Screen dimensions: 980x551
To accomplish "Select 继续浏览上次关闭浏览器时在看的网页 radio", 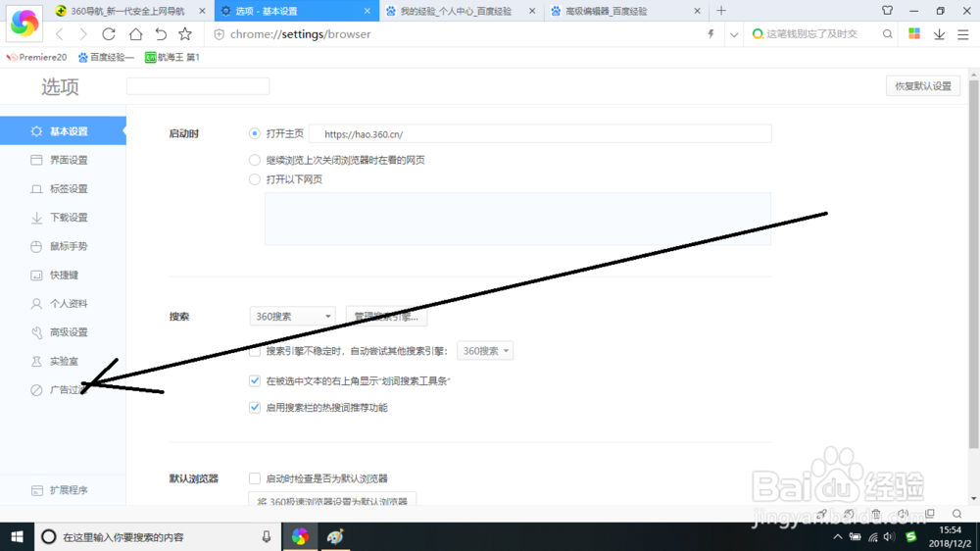I will [255, 160].
